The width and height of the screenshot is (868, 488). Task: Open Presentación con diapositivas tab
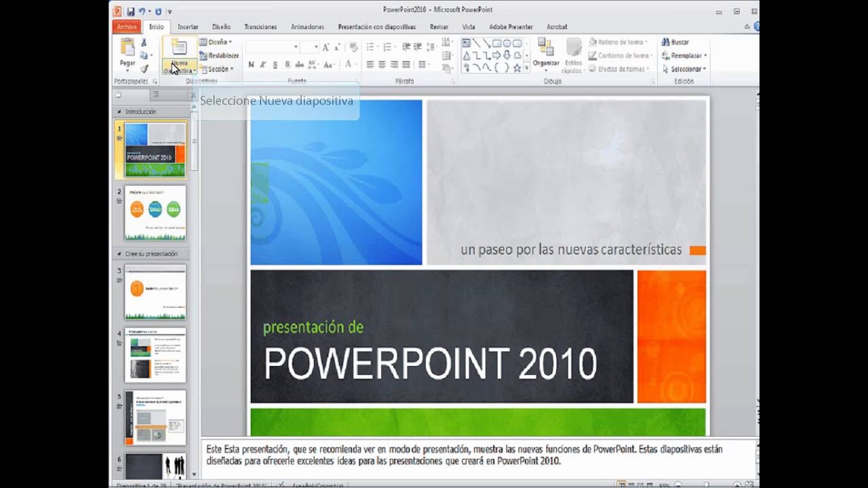[376, 27]
